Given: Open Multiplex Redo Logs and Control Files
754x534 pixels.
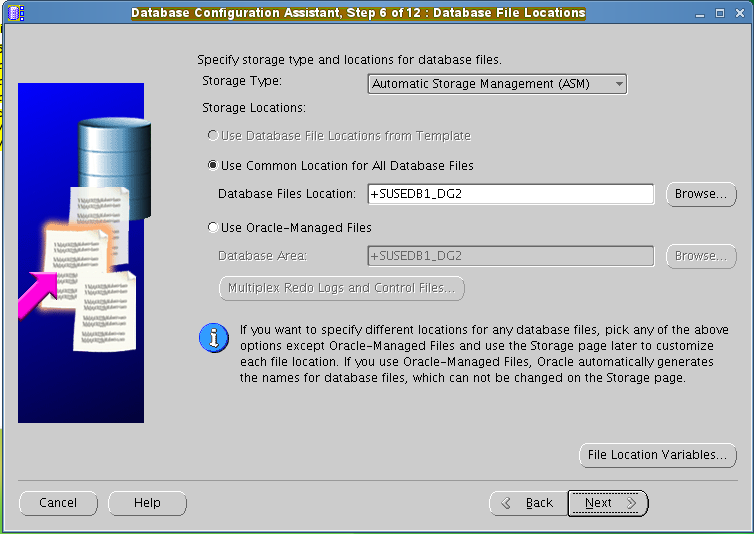Looking at the screenshot, I should point(342,288).
